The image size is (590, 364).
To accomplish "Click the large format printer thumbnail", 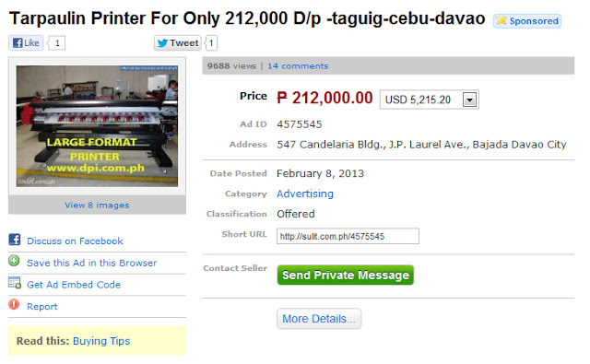I will click(x=97, y=126).
